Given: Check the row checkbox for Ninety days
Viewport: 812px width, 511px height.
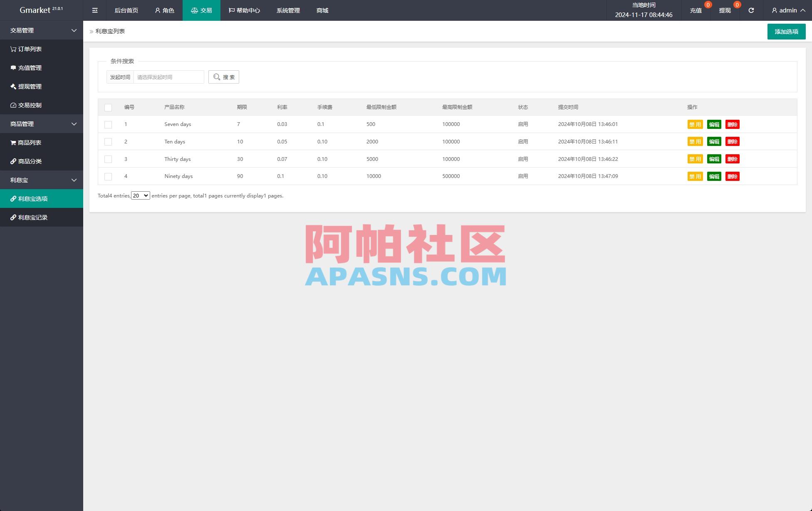Looking at the screenshot, I should 108,176.
